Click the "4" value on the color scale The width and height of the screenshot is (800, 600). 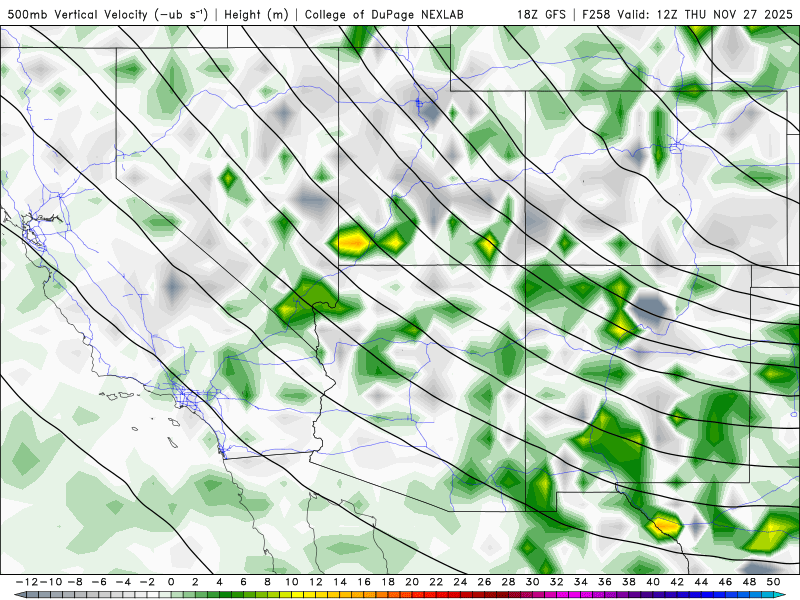pyautogui.click(x=219, y=582)
